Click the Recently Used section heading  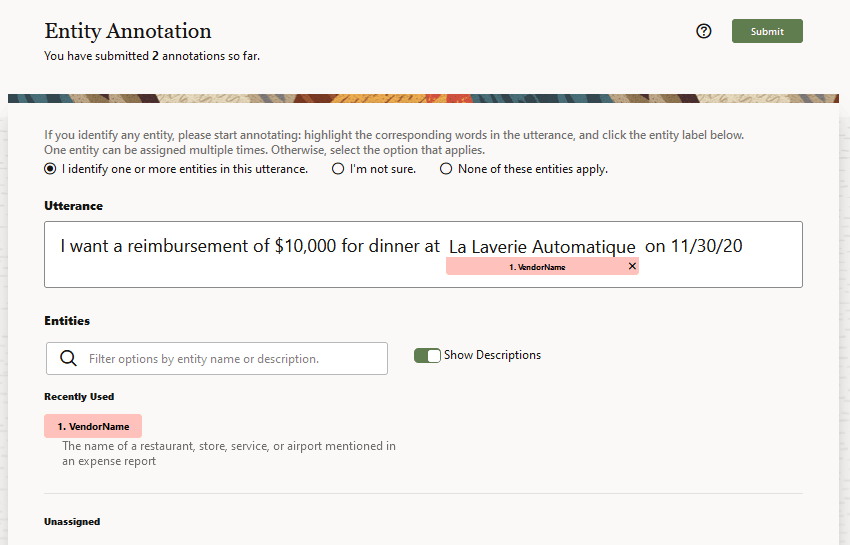[x=79, y=397]
